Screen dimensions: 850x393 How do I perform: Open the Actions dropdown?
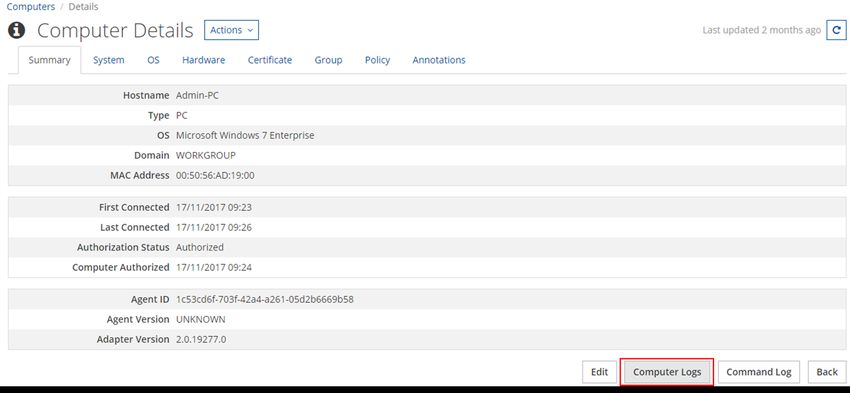[231, 30]
